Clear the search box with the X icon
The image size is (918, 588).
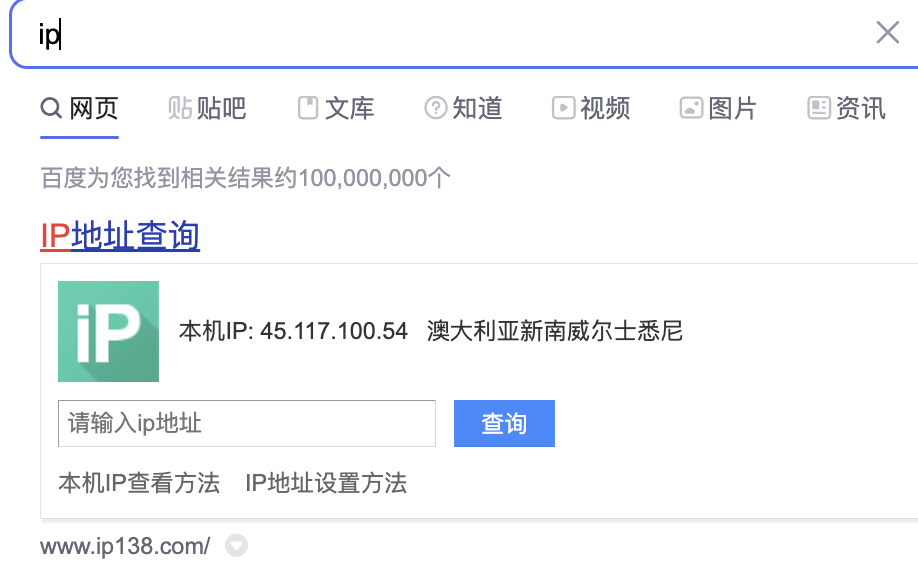tap(887, 33)
